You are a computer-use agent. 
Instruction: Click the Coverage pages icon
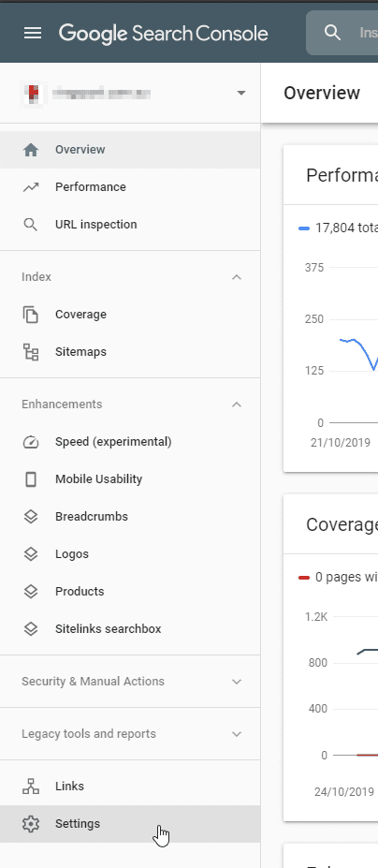(31, 315)
